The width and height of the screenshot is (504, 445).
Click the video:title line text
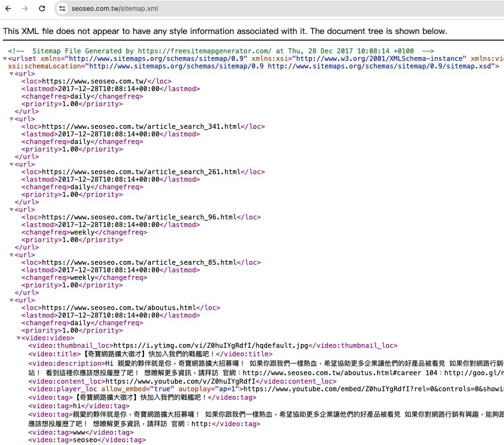pyautogui.click(x=150, y=354)
